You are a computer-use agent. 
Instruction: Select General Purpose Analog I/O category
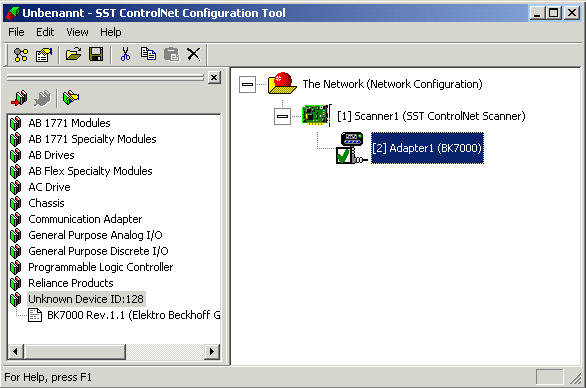pyautogui.click(x=95, y=235)
